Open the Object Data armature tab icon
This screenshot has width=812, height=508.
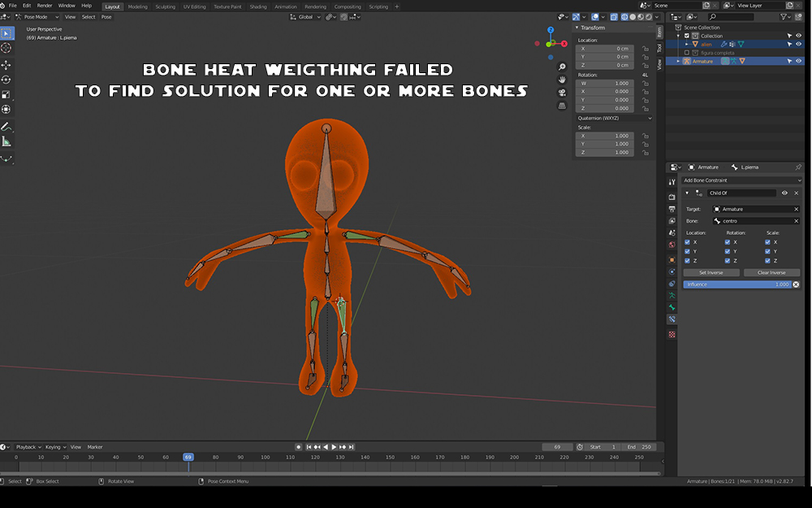672,296
